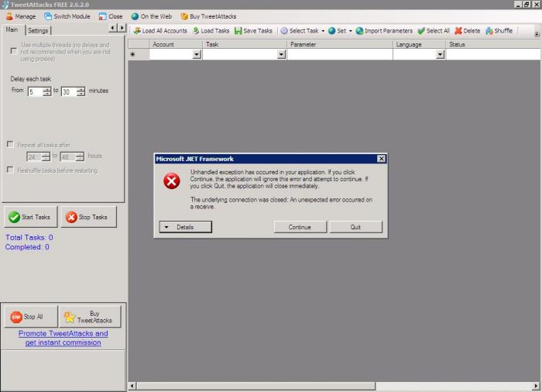Click the red Stop Tasks icon
This screenshot has width=542, height=392.
click(x=71, y=217)
